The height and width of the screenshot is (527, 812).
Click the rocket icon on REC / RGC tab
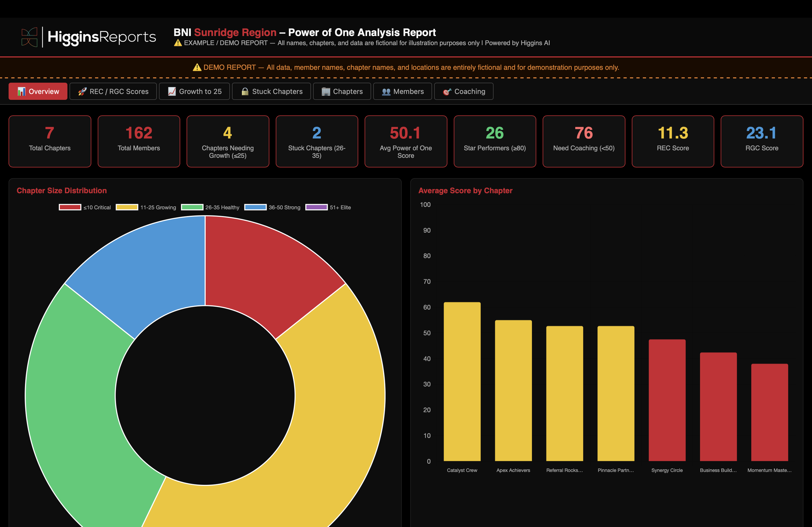pyautogui.click(x=82, y=92)
